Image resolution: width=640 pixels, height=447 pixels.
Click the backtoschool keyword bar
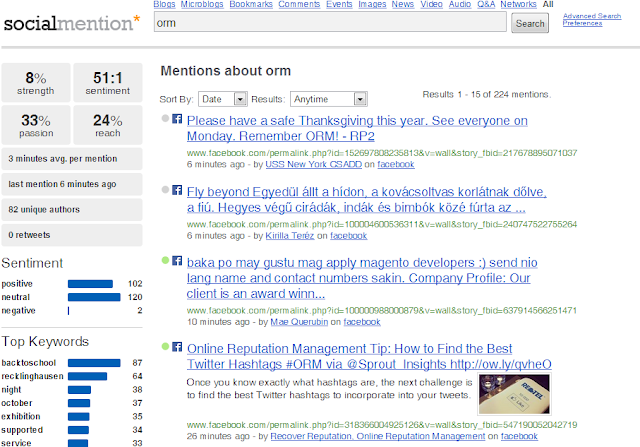[94, 363]
